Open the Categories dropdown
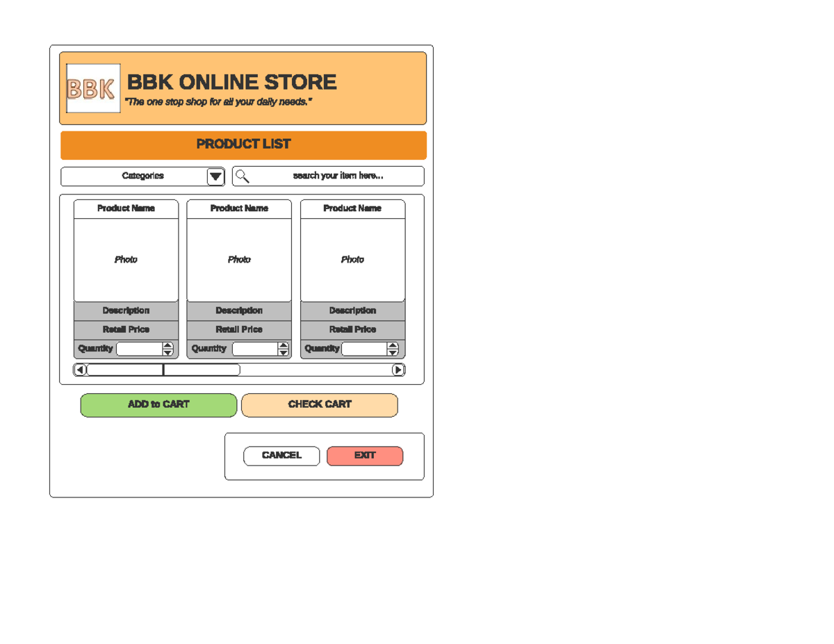Screen dimensions: 834x644 click(142, 176)
